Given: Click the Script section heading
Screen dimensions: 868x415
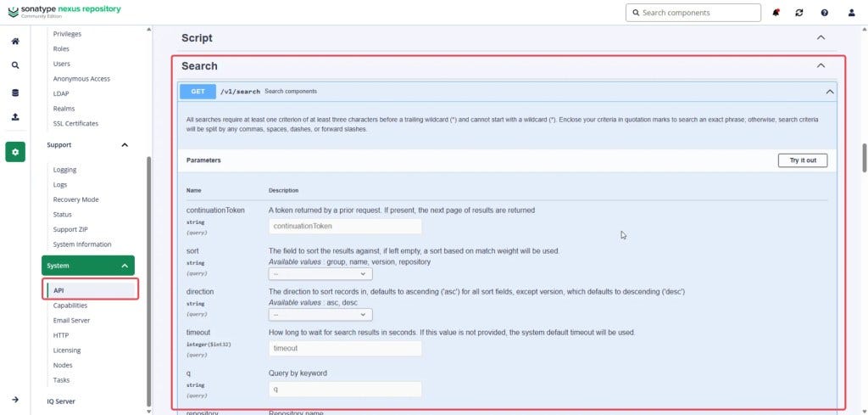Looking at the screenshot, I should pyautogui.click(x=197, y=37).
